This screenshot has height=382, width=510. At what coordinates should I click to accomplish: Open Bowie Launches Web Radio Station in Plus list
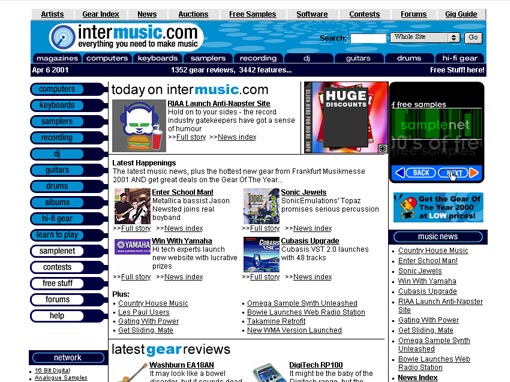coord(306,312)
